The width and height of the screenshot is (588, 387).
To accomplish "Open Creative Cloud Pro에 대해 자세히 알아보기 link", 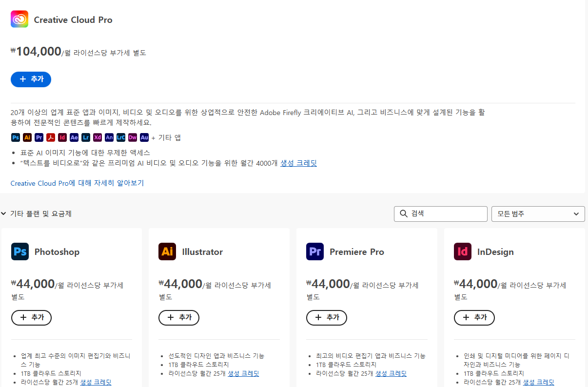I will [77, 183].
